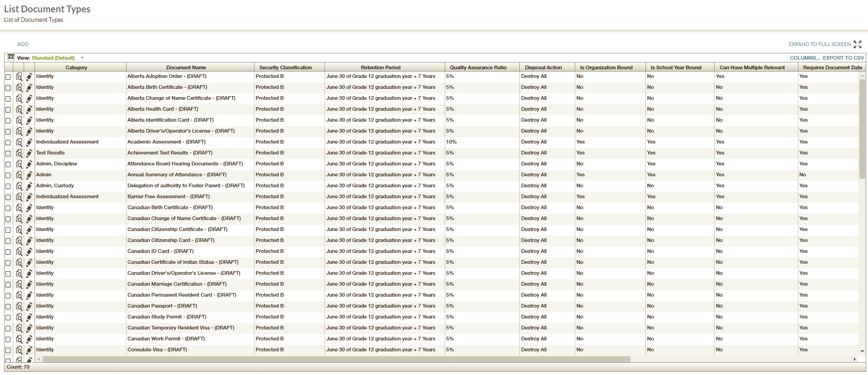
Task: Open the view magnifier for Alberta Birth Certificate
Action: point(19,87)
